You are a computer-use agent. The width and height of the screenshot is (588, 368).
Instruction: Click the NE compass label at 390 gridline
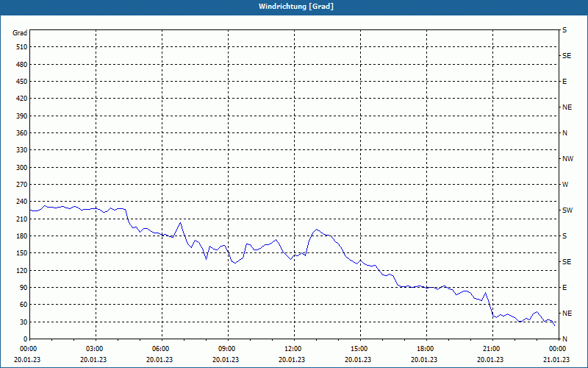[x=567, y=107]
